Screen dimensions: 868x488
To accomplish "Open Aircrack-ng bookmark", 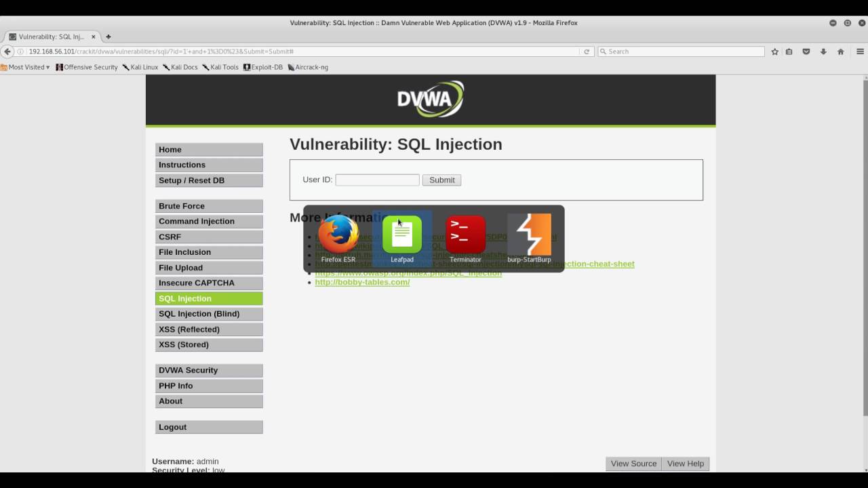I will (308, 67).
